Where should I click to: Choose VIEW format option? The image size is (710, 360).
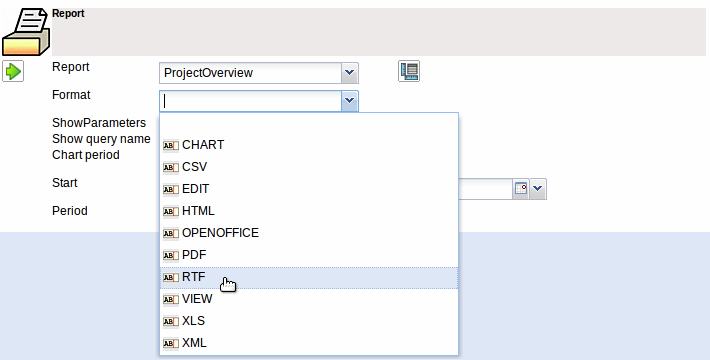[309, 299]
